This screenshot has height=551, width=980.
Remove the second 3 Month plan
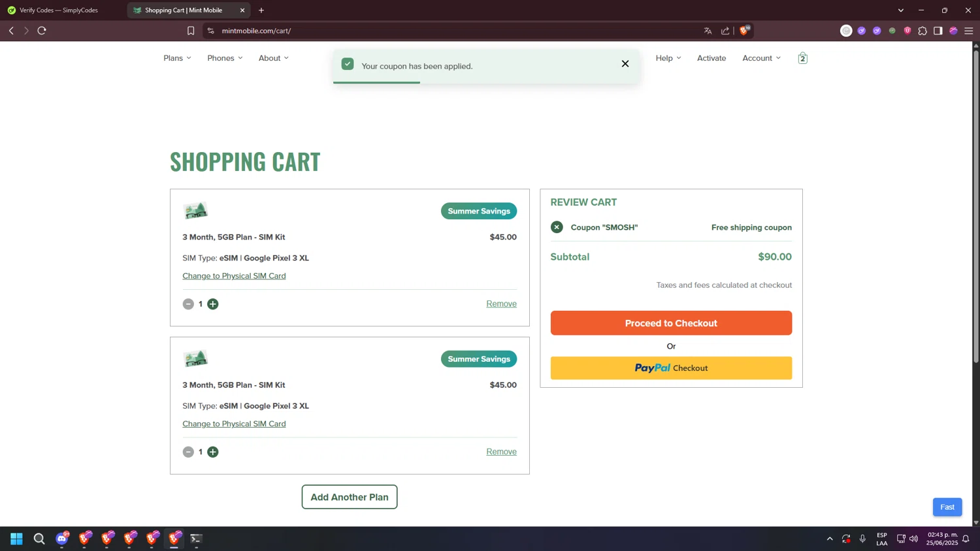click(501, 452)
